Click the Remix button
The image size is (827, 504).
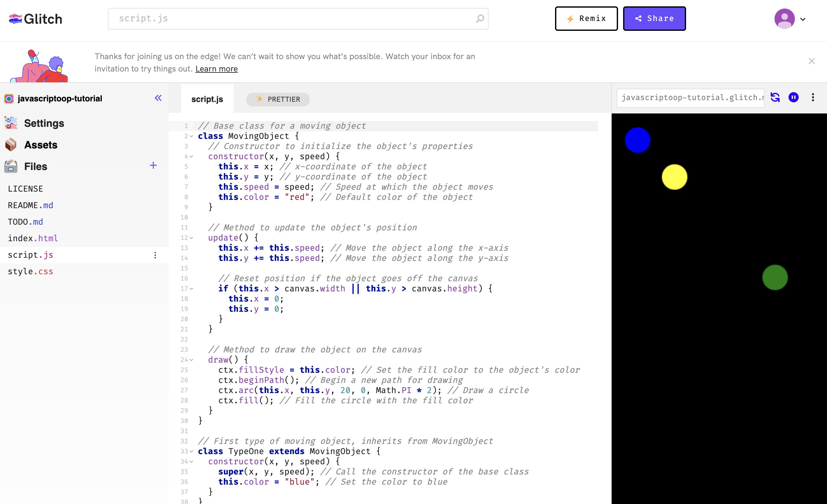tap(586, 18)
